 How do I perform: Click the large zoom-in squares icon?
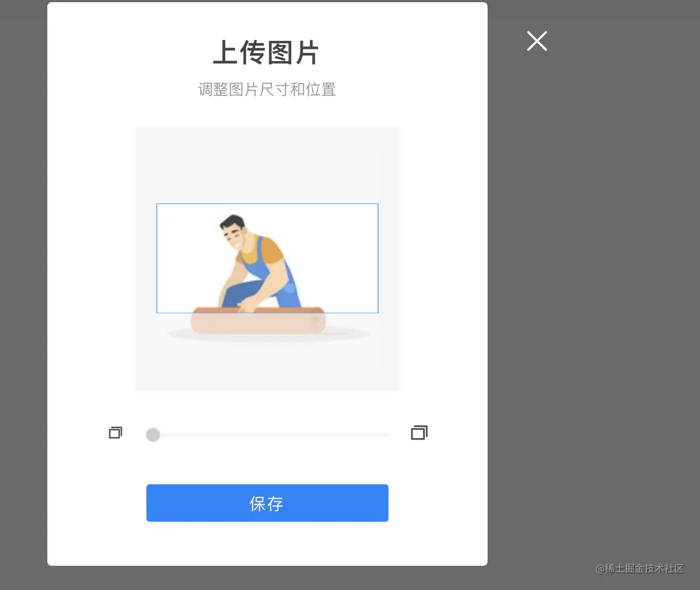(x=419, y=433)
